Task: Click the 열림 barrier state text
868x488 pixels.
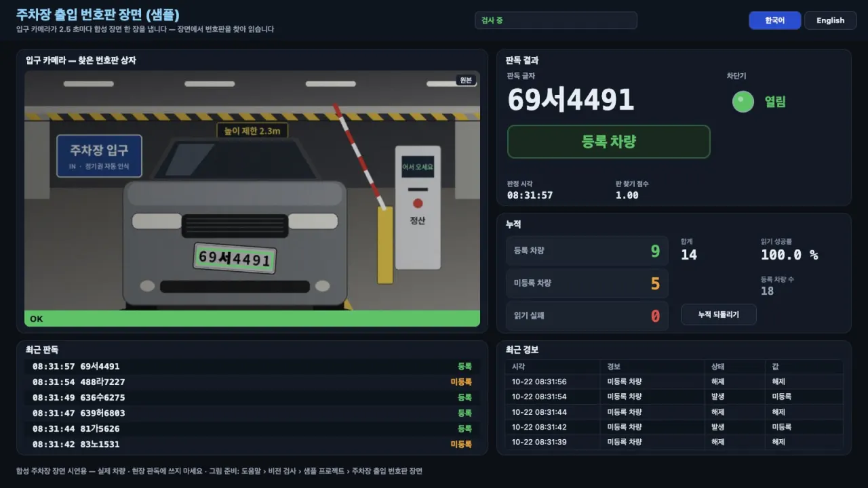Action: pyautogui.click(x=775, y=102)
